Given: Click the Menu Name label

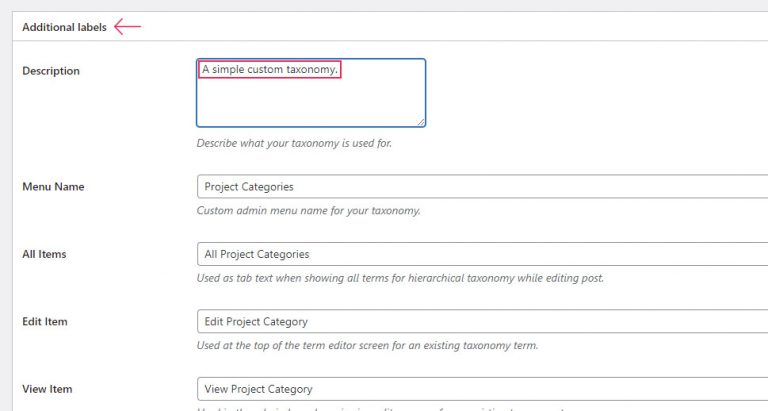Looking at the screenshot, I should click(53, 187).
